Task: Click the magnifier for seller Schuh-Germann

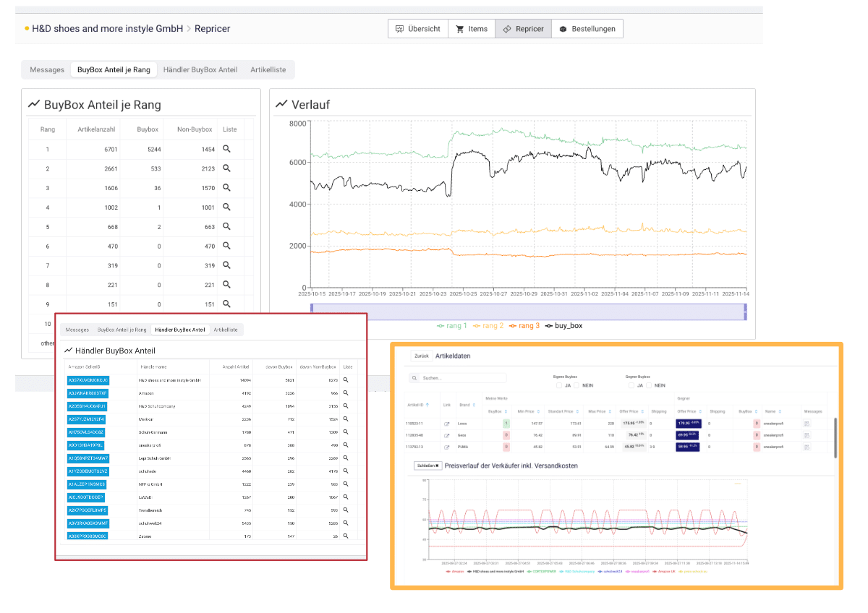Action: click(346, 432)
